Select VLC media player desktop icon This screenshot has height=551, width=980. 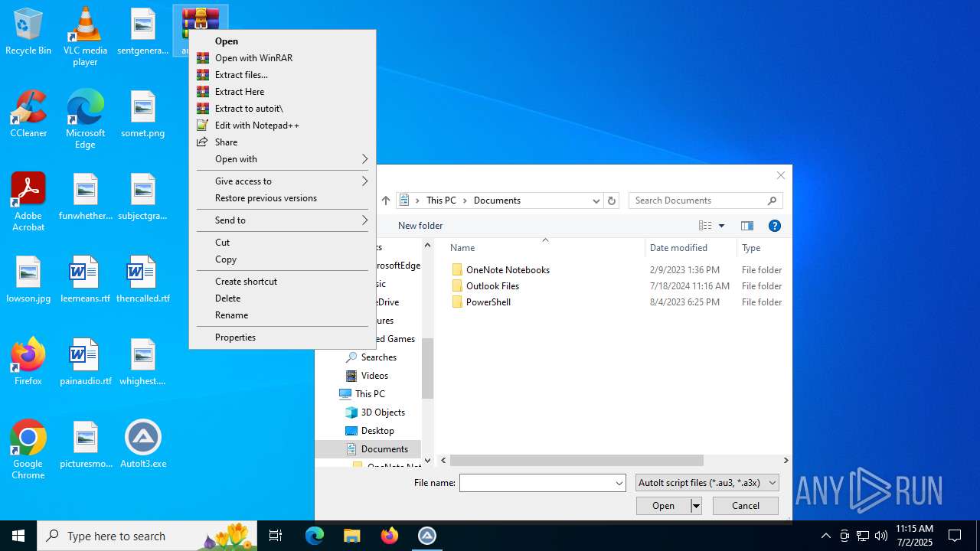point(85,37)
